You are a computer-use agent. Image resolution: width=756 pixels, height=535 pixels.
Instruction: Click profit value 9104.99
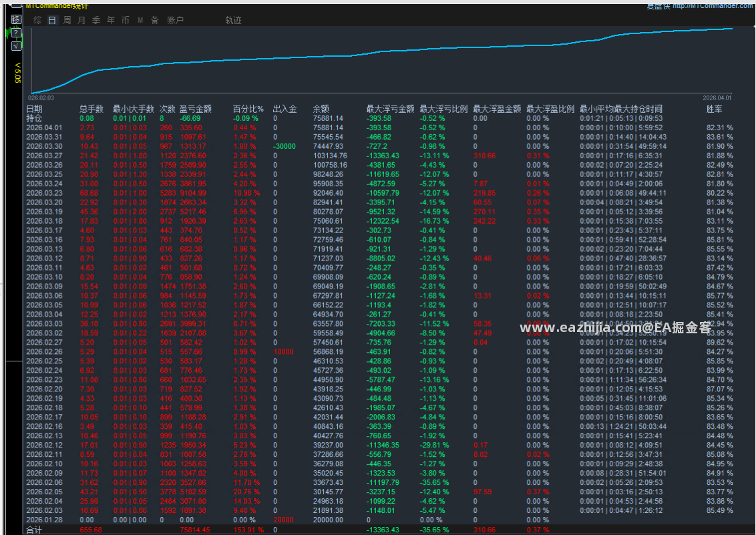click(x=193, y=193)
